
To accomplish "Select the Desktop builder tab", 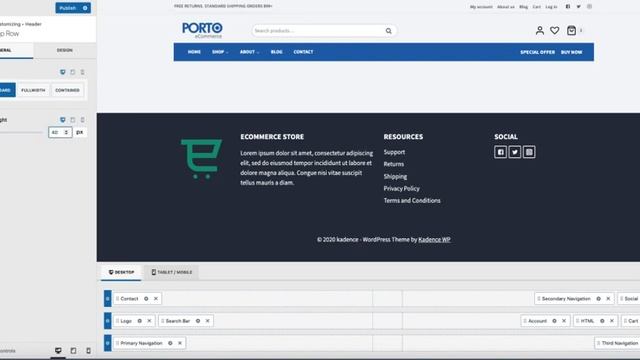I will 121,272.
